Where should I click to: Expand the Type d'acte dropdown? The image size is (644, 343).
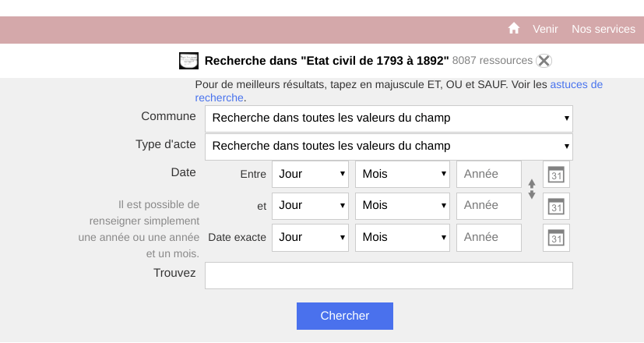click(389, 147)
